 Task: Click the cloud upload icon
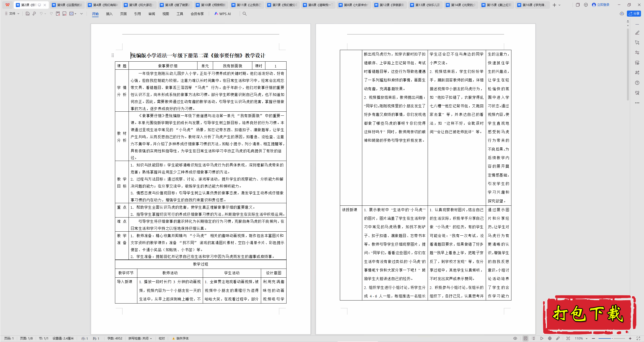[622, 14]
